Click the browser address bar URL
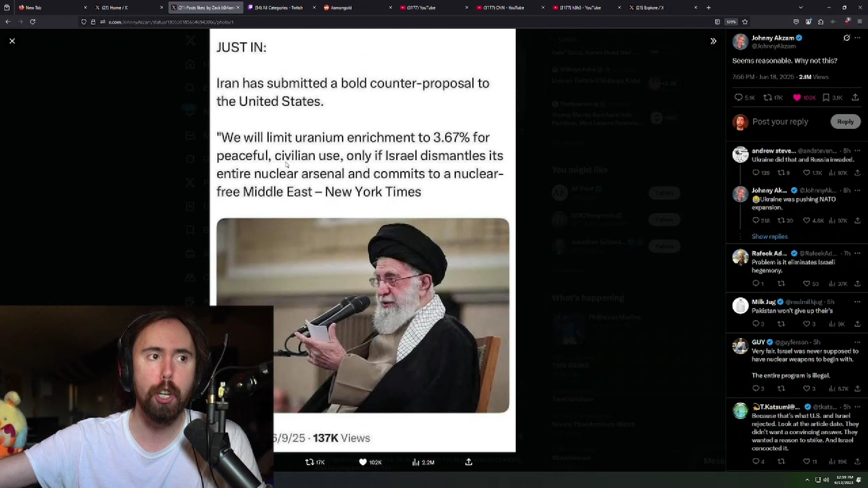The image size is (868, 488). coord(170,22)
